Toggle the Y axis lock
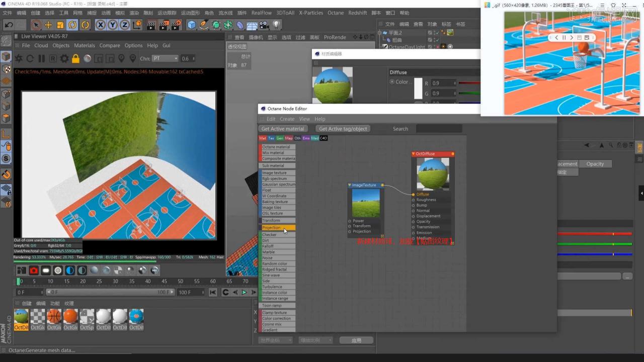644x362 pixels. click(x=113, y=25)
